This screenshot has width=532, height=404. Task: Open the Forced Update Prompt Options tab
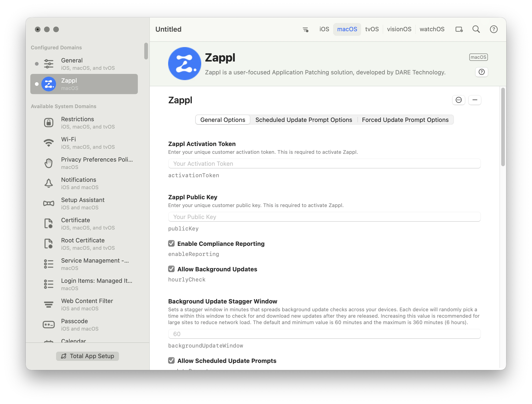click(x=405, y=120)
